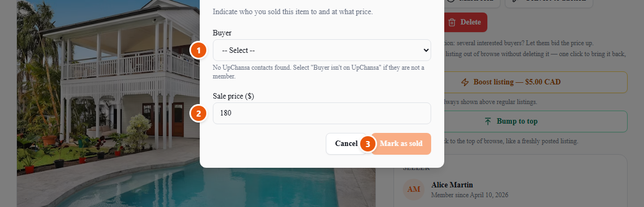This screenshot has height=207, width=644.
Task: Click the upward arrow Bump icon
Action: pos(488,121)
